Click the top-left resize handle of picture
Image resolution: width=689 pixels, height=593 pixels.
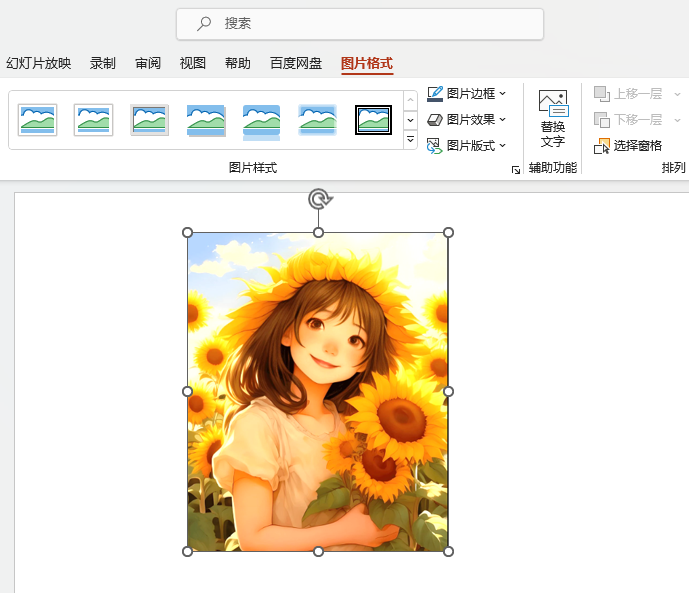[187, 232]
